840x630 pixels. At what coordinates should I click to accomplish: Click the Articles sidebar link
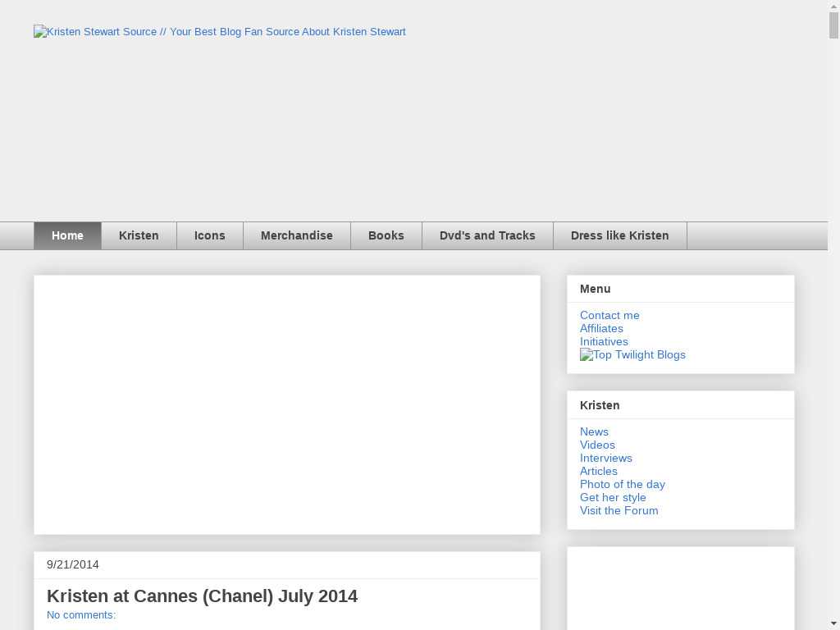pyautogui.click(x=599, y=472)
